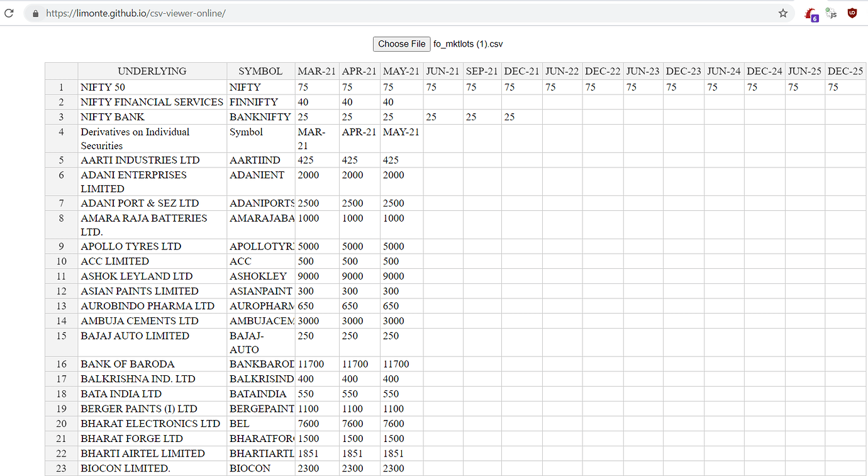Image resolution: width=868 pixels, height=476 pixels.
Task: Click the DEC-24 column header
Action: [x=765, y=71]
